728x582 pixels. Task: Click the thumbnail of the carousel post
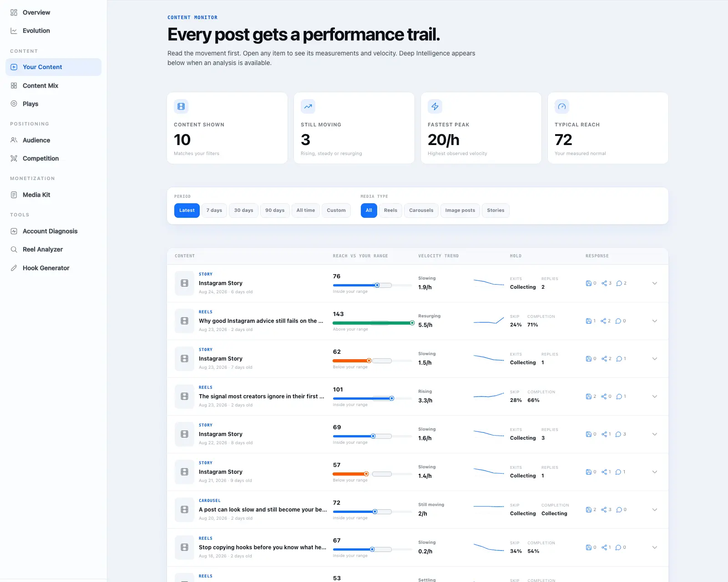pos(184,510)
